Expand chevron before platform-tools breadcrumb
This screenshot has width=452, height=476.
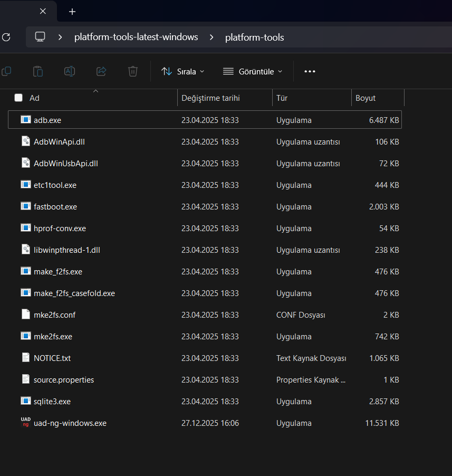click(211, 37)
